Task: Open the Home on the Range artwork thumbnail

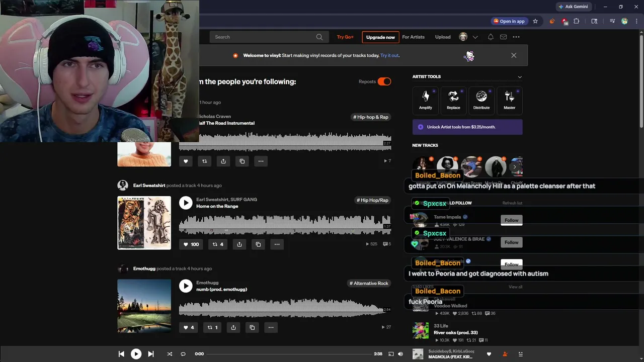Action: click(144, 223)
